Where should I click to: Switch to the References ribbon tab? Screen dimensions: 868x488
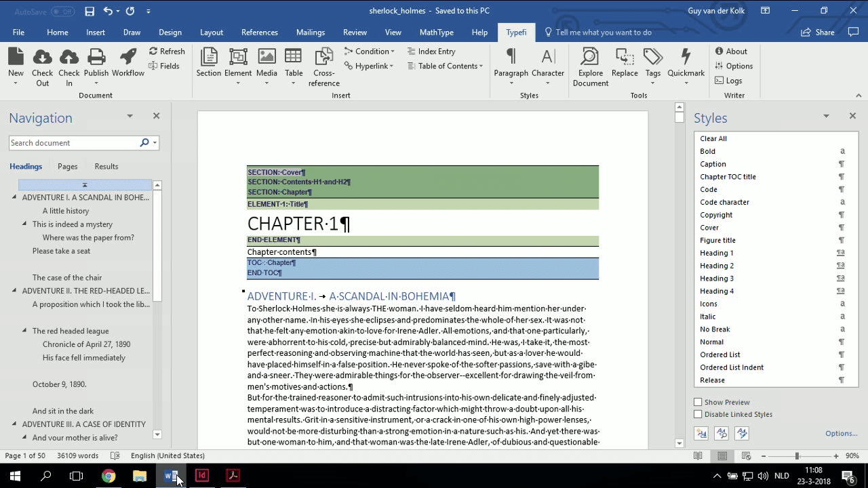pos(260,33)
